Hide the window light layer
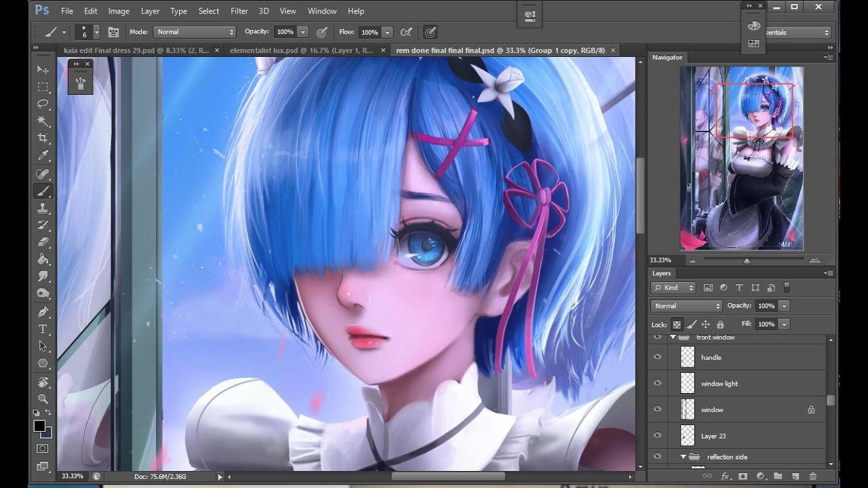Viewport: 868px width, 488px height. (x=657, y=383)
